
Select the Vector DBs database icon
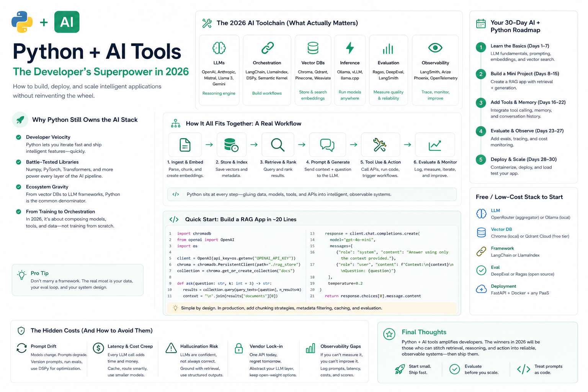click(x=313, y=48)
